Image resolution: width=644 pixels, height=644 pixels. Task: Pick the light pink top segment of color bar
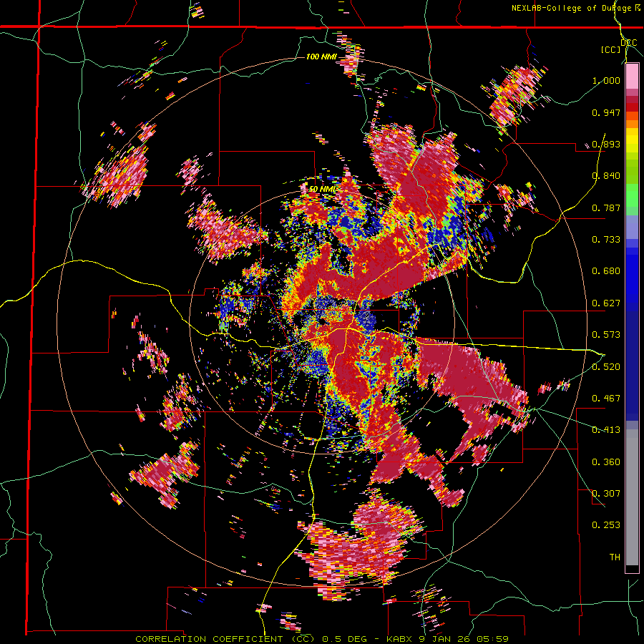[632, 77]
